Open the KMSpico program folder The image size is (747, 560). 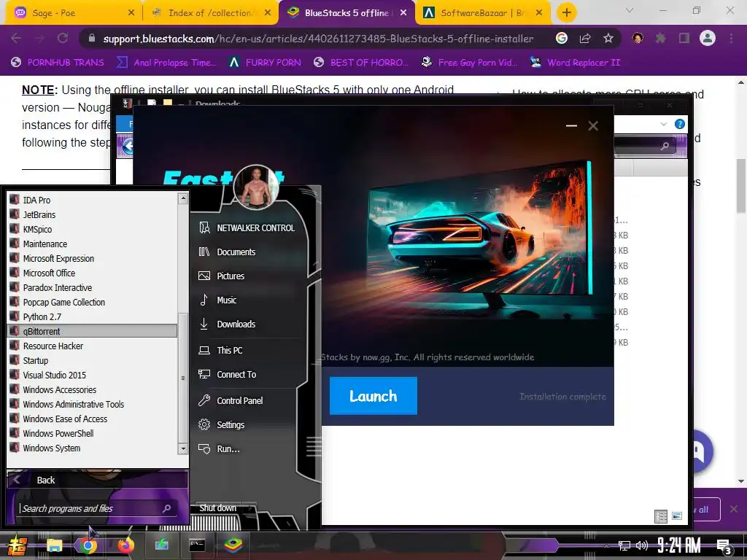[x=92, y=229]
